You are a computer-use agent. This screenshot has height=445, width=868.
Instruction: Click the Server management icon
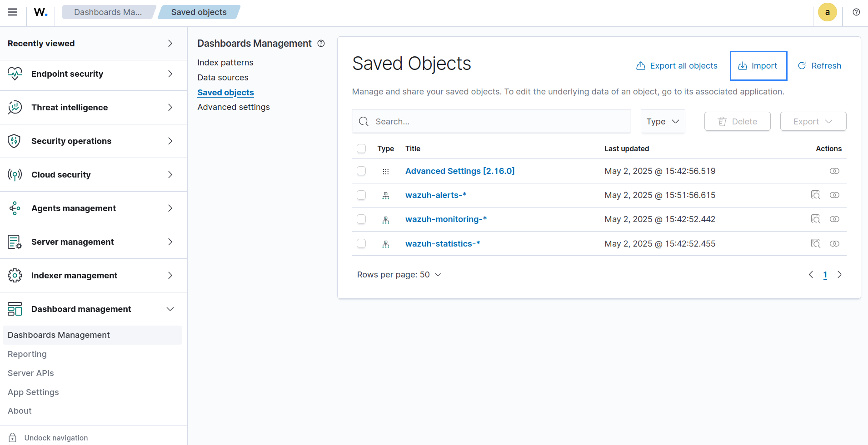click(x=15, y=242)
